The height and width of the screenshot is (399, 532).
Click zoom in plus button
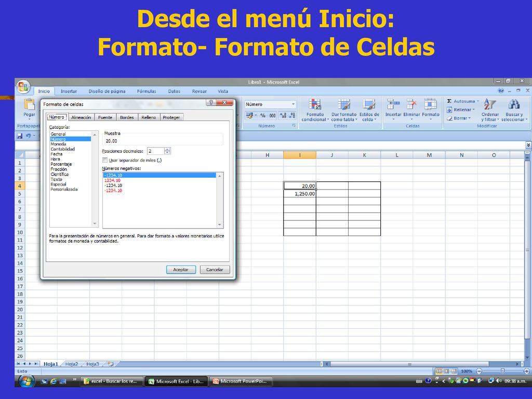pos(527,371)
